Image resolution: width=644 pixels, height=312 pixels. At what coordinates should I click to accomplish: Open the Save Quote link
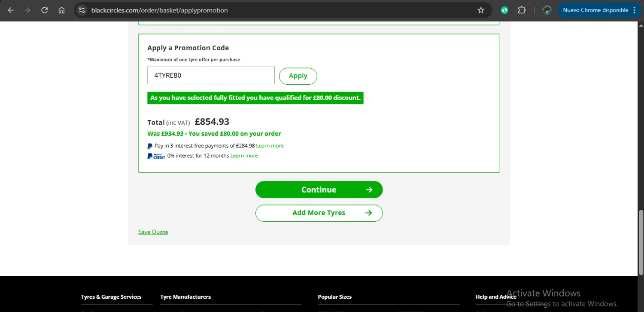pos(153,232)
